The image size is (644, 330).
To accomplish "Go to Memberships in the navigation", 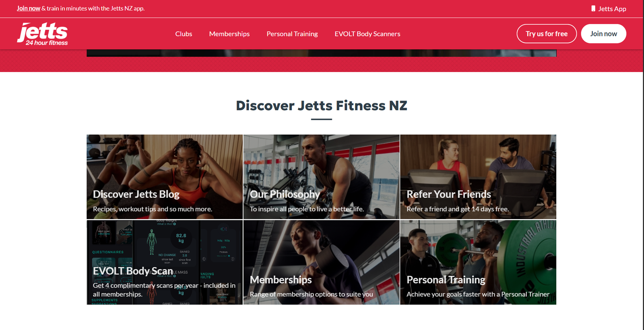I will pyautogui.click(x=229, y=34).
